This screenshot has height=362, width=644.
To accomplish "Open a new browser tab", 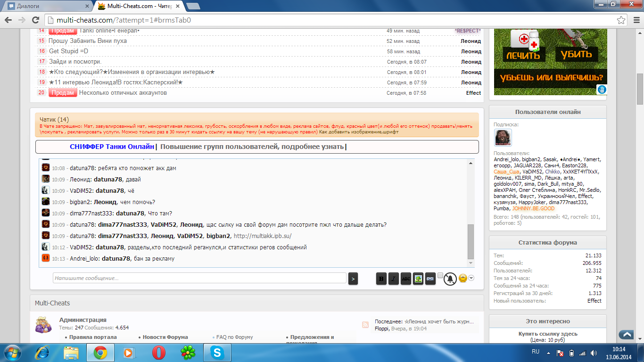I will click(x=193, y=6).
